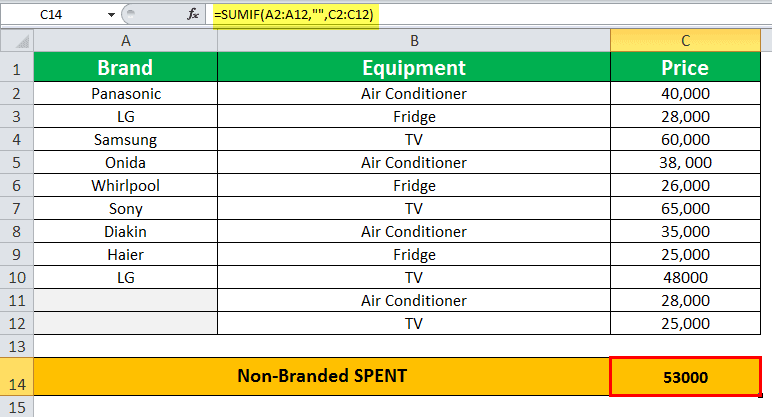Click the Non-Branded SPENT orange cell
This screenshot has width=772, height=417.
(321, 376)
